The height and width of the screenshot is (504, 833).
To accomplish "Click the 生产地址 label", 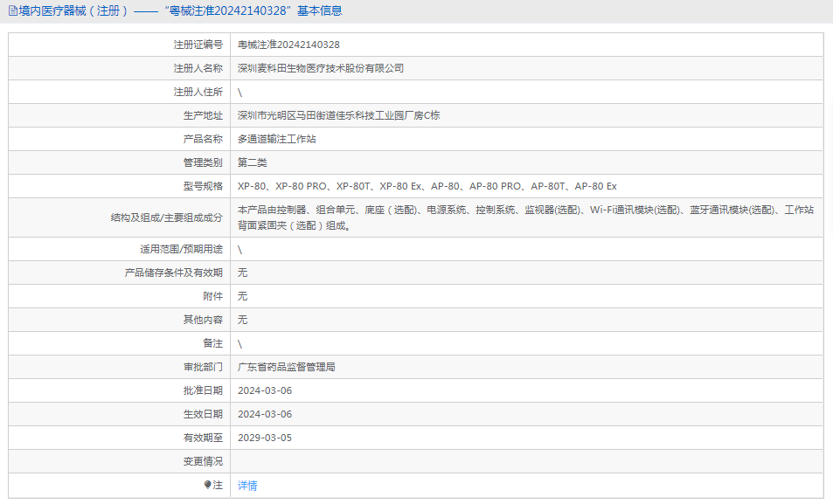I will pyautogui.click(x=203, y=115).
